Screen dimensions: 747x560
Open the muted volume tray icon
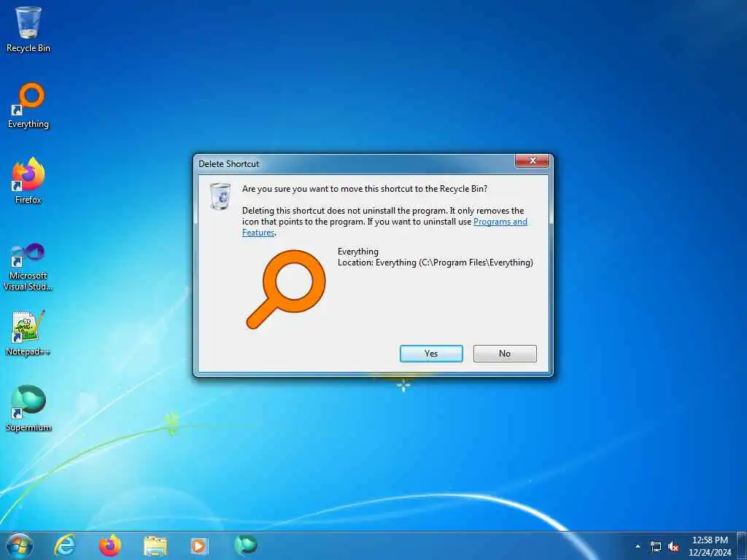pos(673,547)
